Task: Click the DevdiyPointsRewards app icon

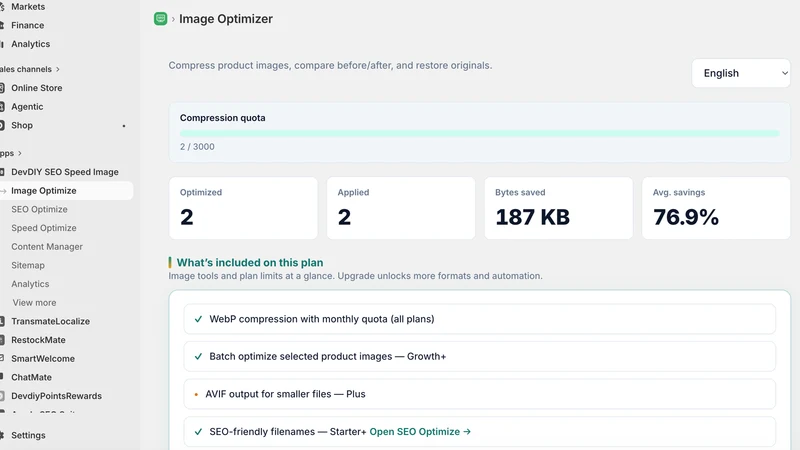Action: 2,396
